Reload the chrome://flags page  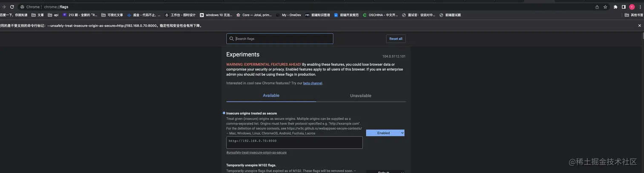coord(12,7)
